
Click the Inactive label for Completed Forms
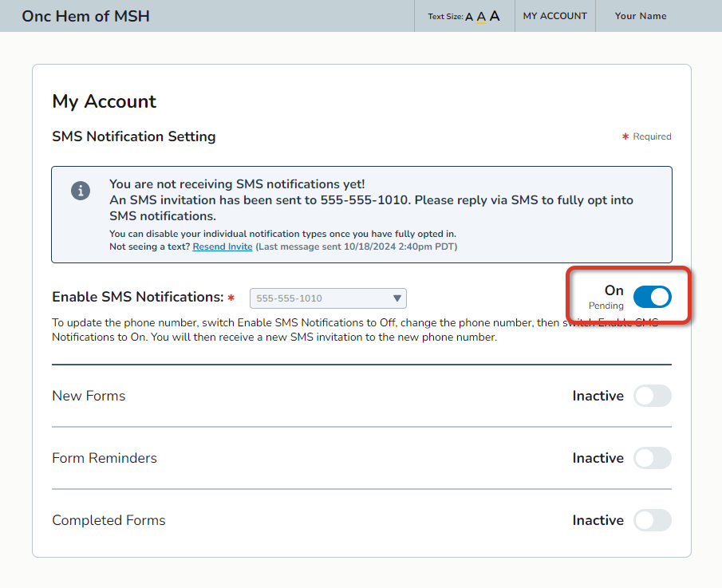(x=598, y=520)
